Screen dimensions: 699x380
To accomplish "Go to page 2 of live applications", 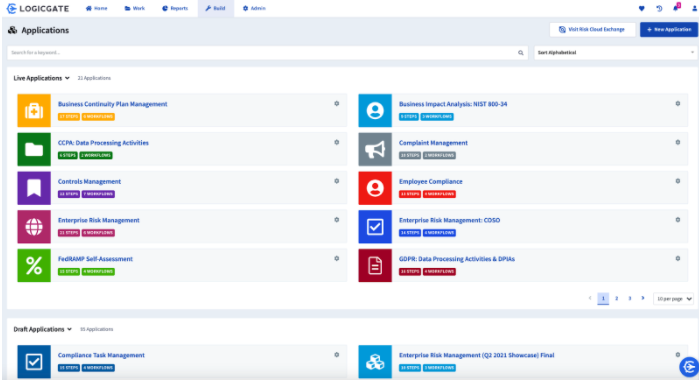I will tap(617, 298).
